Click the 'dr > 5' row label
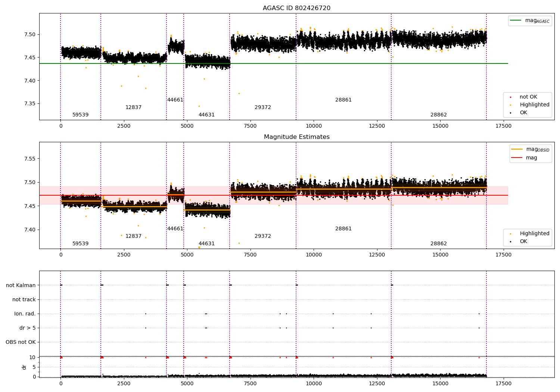560x392 pixels. click(28, 328)
